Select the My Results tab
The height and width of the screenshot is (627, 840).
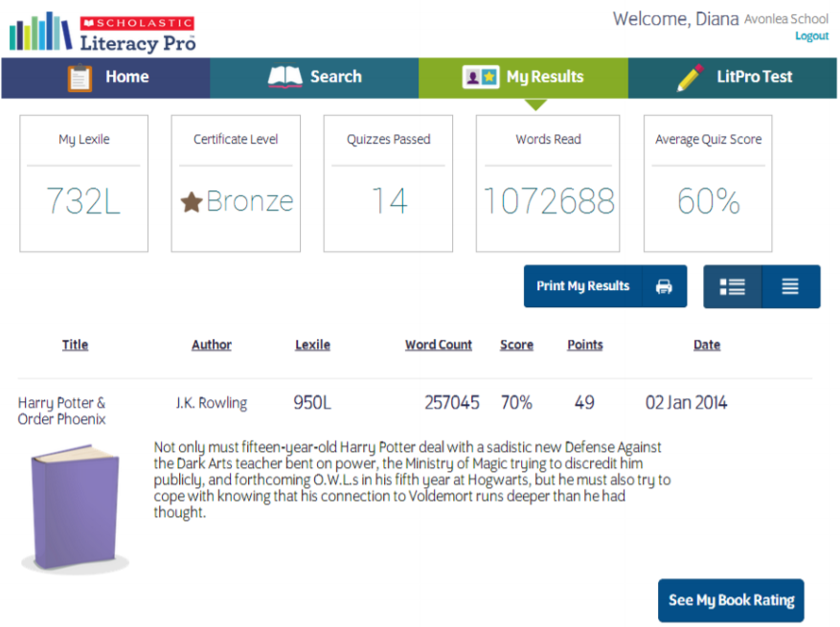click(523, 78)
